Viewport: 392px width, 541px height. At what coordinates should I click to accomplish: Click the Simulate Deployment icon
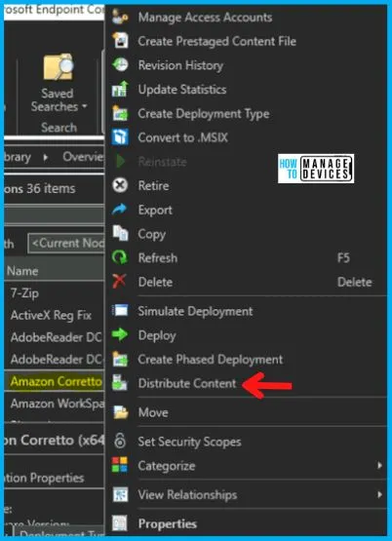(120, 311)
